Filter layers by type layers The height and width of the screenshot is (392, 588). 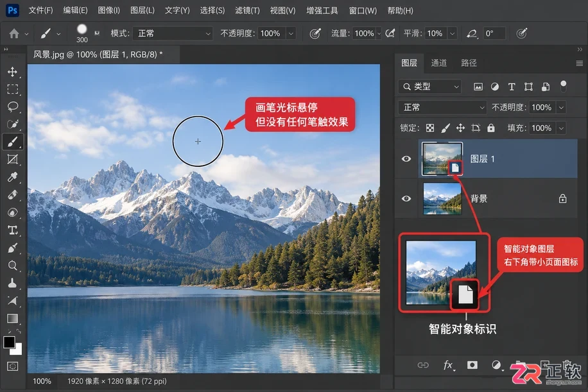pos(512,87)
